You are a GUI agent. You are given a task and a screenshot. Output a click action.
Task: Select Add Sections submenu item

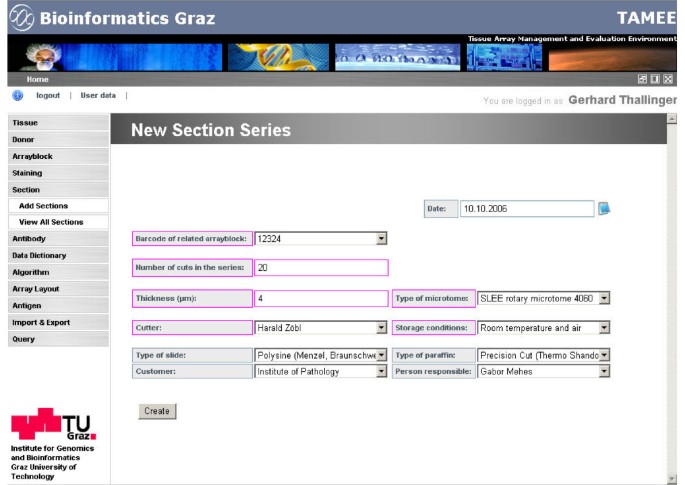(58, 206)
